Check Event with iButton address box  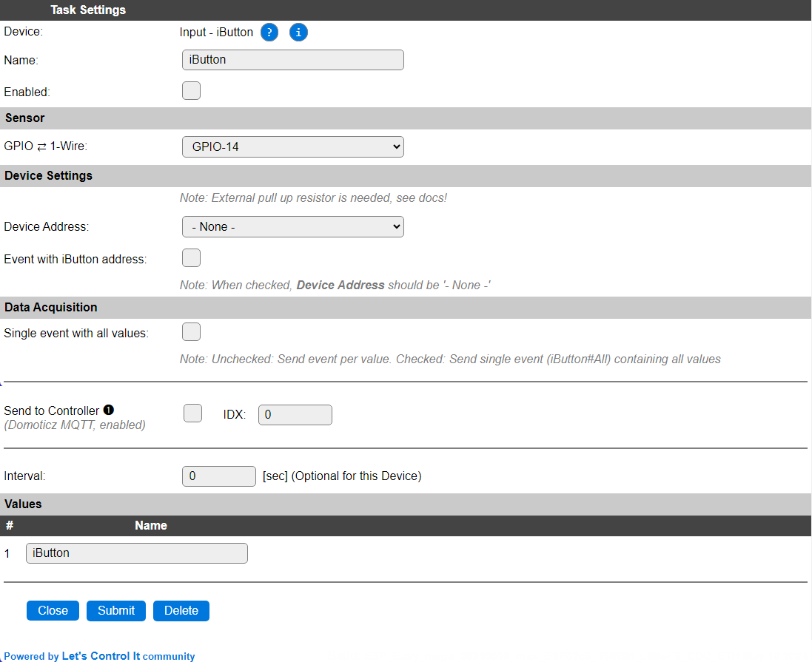(191, 257)
